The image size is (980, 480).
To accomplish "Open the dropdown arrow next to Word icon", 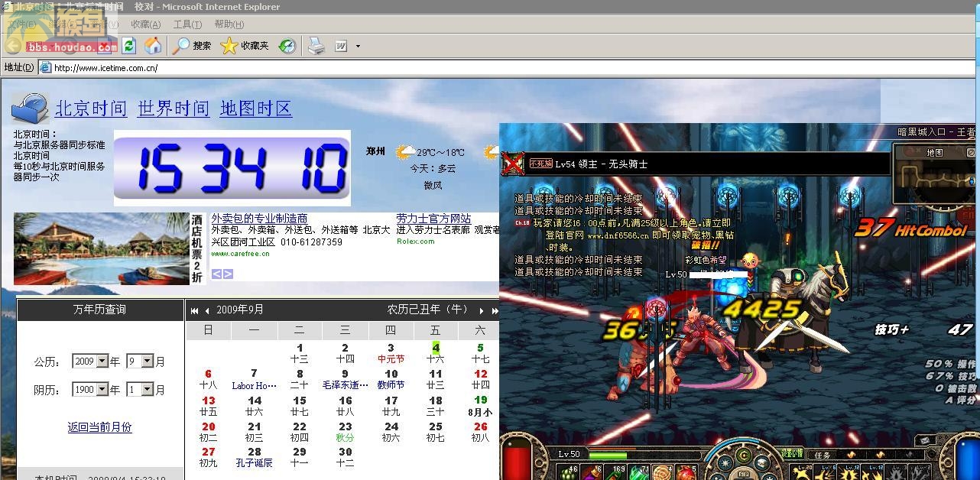I will [x=358, y=47].
